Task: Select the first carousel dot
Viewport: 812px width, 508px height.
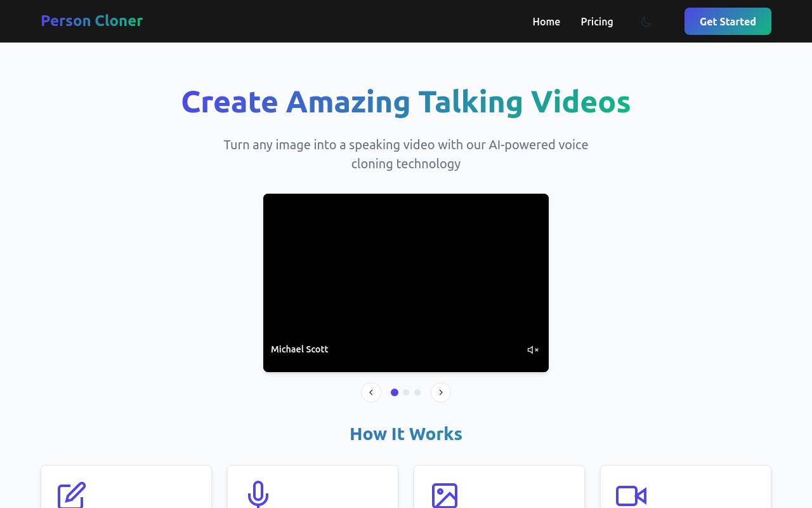Action: (395, 392)
